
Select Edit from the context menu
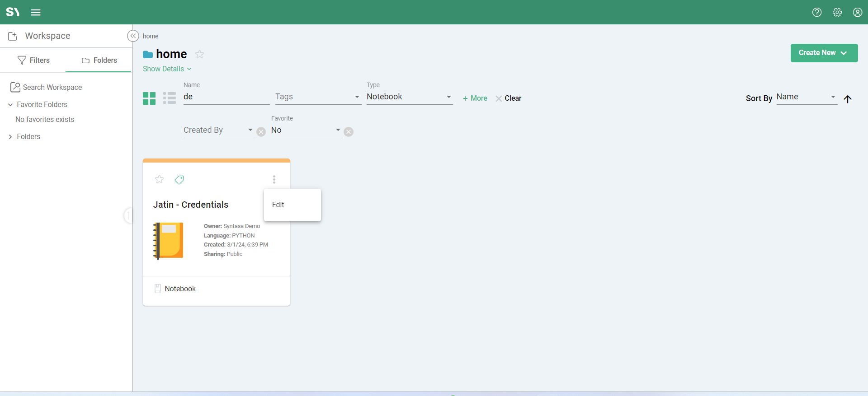click(278, 205)
